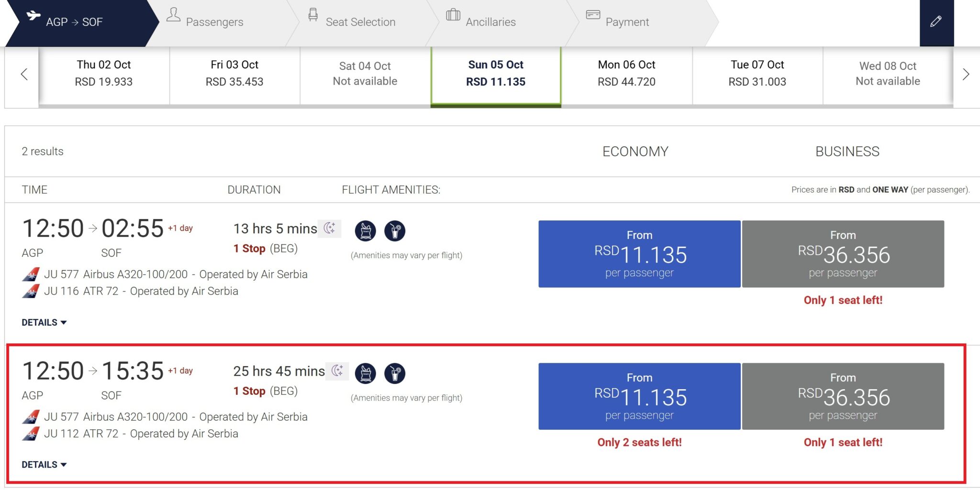Viewport: 980px width, 501px height.
Task: Click overnight moon icon on 13 hrs flight
Action: (330, 228)
